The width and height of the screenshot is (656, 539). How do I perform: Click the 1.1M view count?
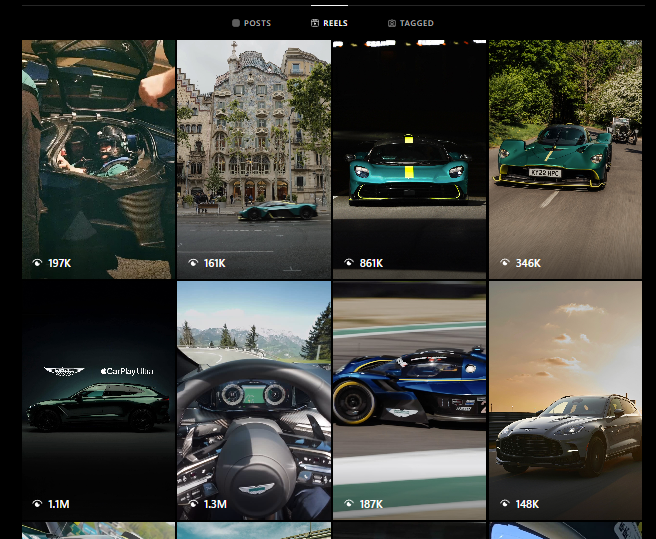point(59,504)
